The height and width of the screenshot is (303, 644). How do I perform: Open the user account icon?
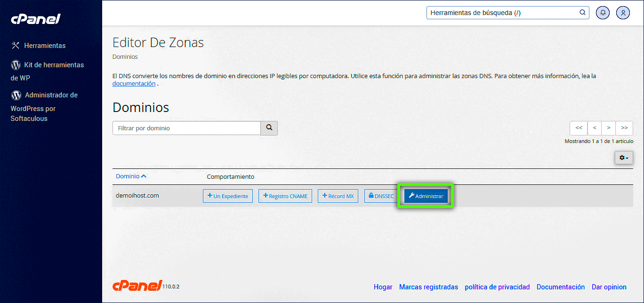623,13
